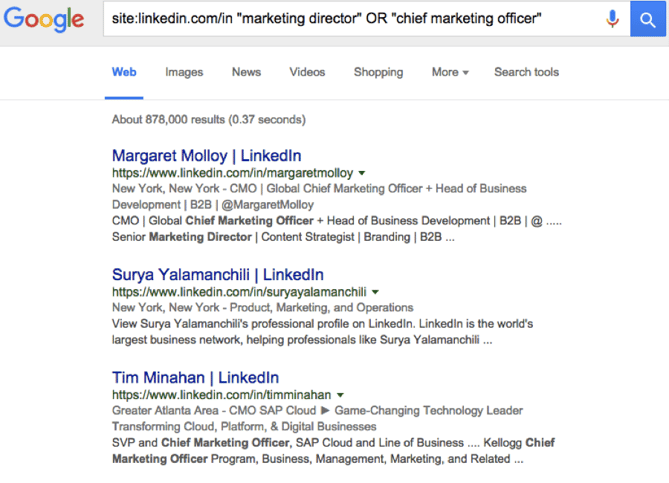The height and width of the screenshot is (483, 669).
Task: Expand arrow beside margaretmolloy URL
Action: click(362, 173)
